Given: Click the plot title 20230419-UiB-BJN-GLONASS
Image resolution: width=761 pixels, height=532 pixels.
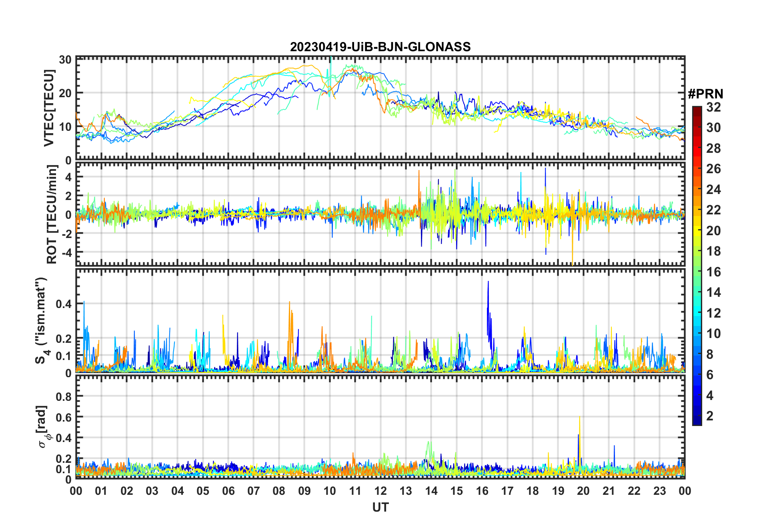Looking at the screenshot, I should [380, 47].
